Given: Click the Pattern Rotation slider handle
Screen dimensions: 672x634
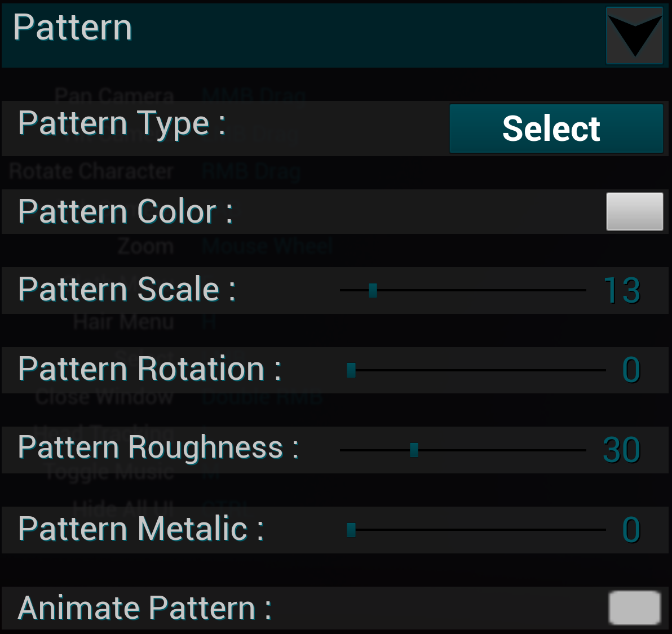Looking at the screenshot, I should tap(351, 370).
